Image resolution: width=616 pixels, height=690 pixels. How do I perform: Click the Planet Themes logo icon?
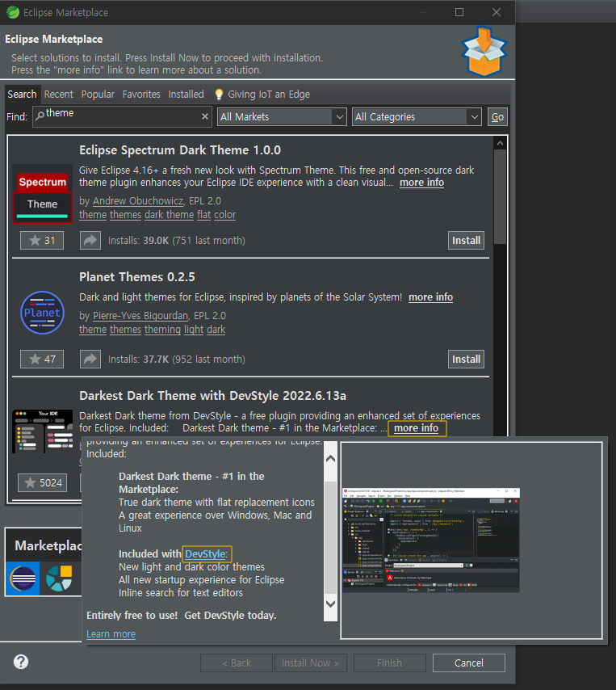tap(42, 313)
